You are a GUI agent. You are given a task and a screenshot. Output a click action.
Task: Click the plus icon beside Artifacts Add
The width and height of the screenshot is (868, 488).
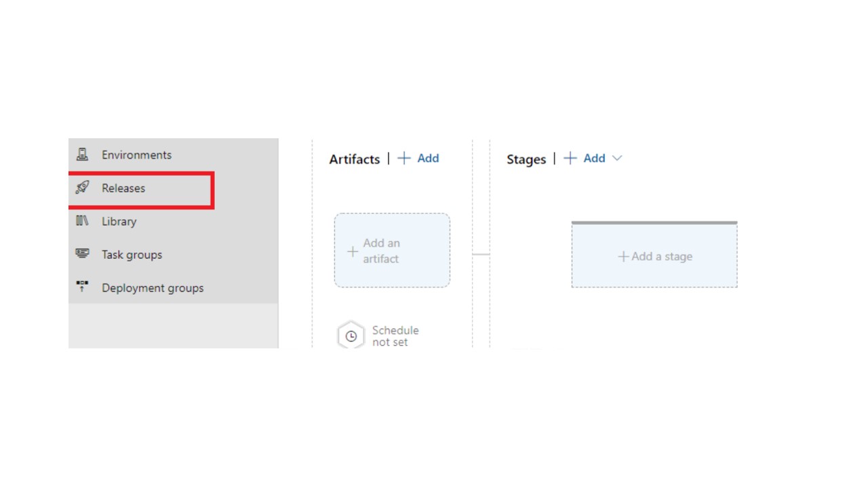coord(404,158)
